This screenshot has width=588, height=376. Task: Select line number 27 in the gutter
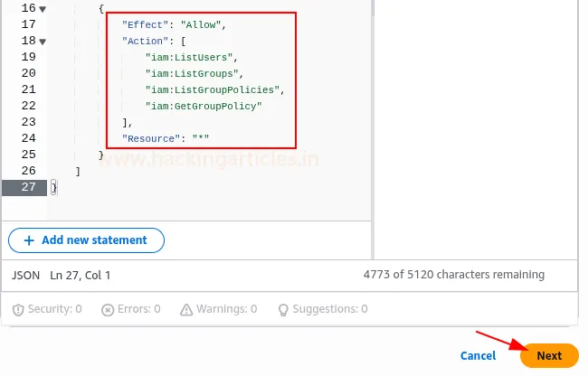pos(27,187)
